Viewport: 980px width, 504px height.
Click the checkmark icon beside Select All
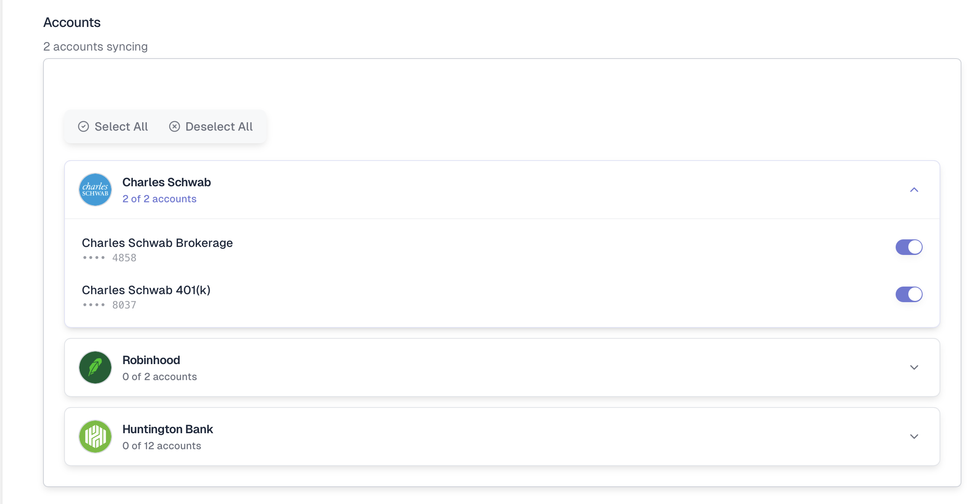[83, 126]
